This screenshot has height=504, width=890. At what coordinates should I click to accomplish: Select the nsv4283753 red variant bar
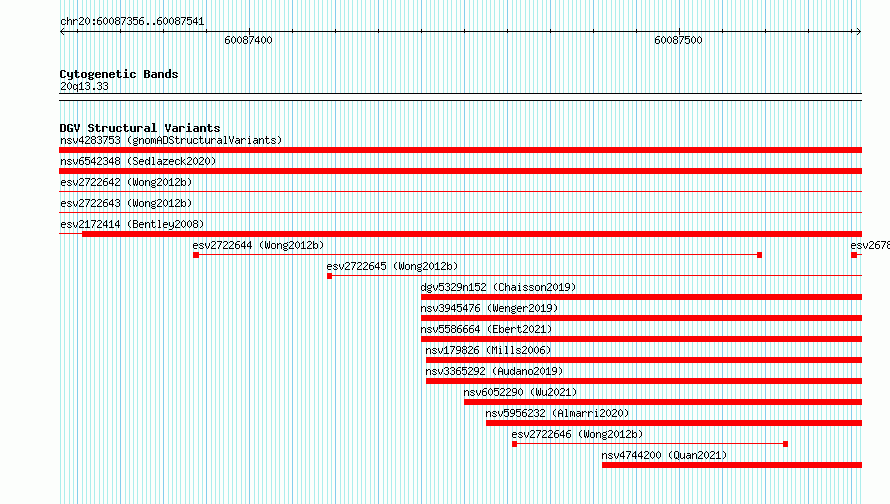(460, 150)
